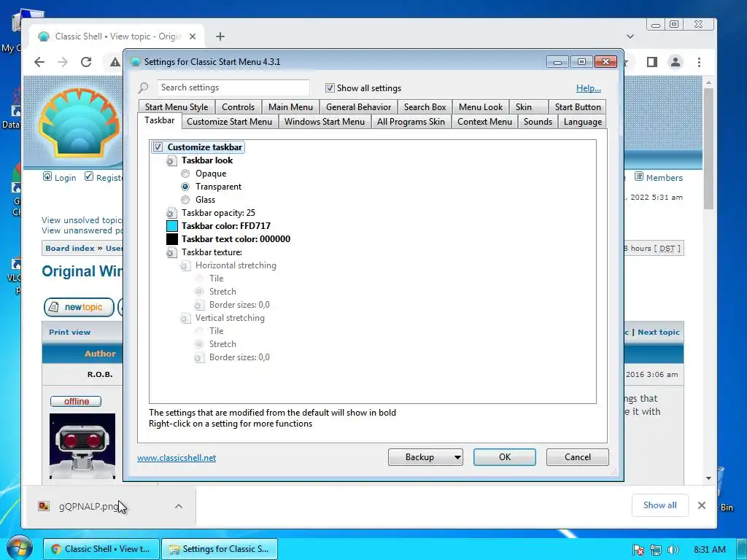
Task: Click the clock showing 8:31 AM
Action: tap(710, 550)
